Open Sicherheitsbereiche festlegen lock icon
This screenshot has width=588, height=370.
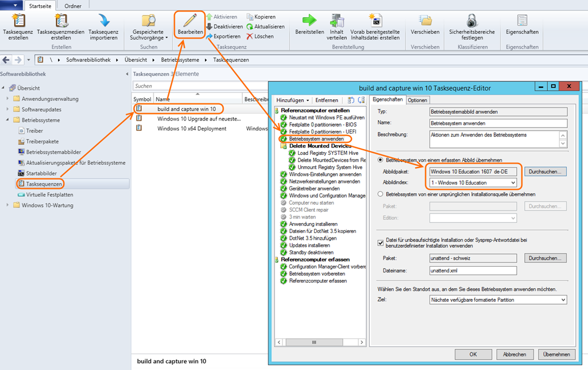(471, 21)
